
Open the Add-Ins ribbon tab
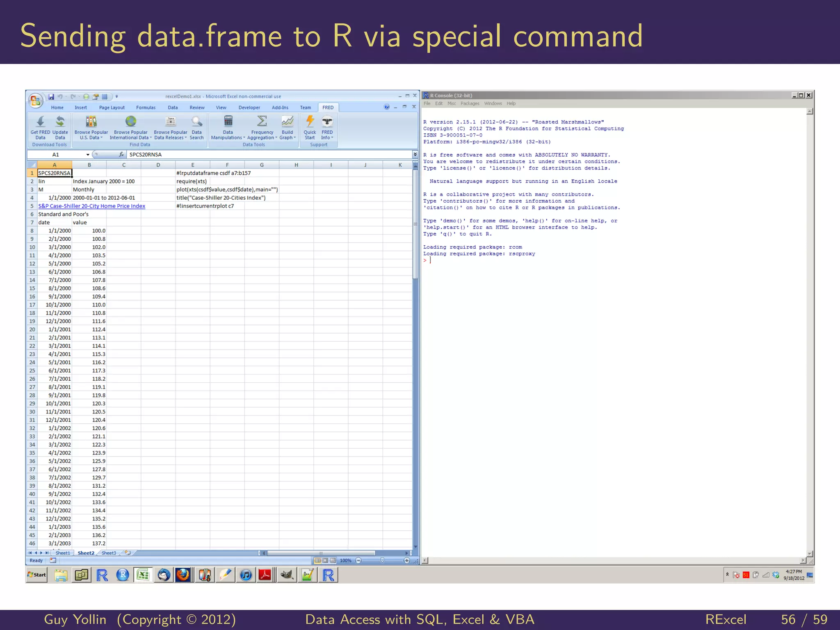[x=280, y=107]
